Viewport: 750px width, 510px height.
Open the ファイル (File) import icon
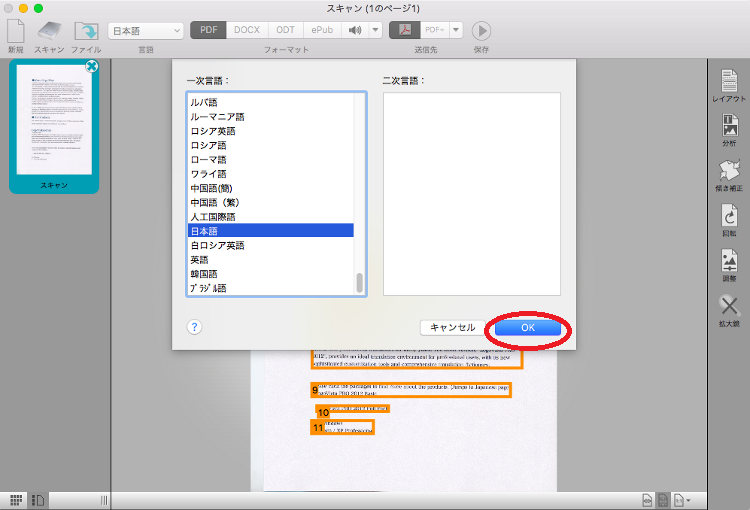click(x=86, y=31)
